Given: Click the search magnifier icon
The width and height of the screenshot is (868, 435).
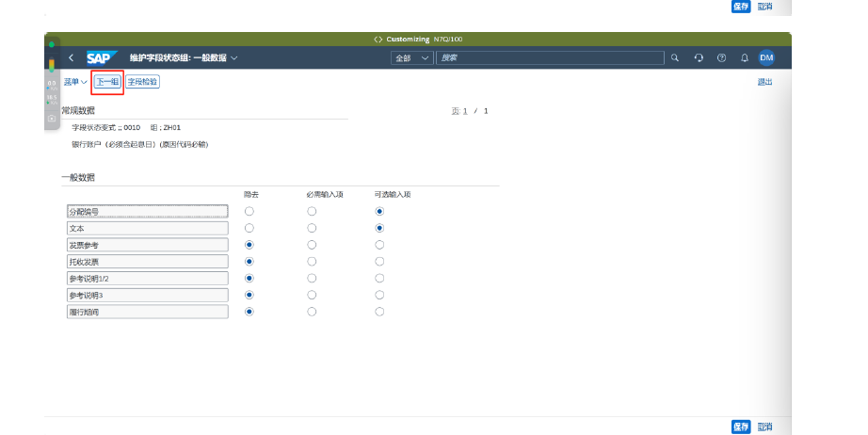Looking at the screenshot, I should tap(674, 58).
